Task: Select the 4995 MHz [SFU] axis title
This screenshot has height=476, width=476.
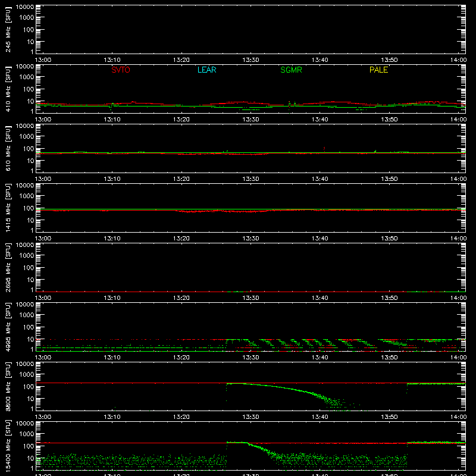Action: [8, 327]
